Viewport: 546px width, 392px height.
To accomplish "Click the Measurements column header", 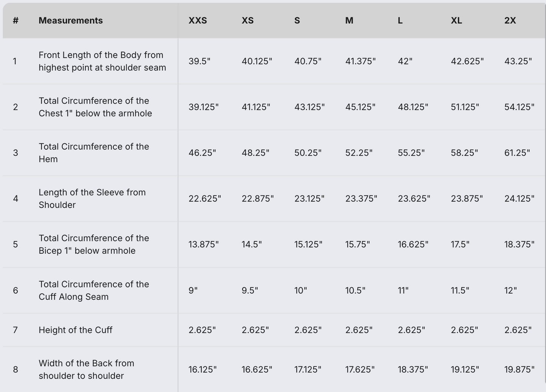I will [x=71, y=20].
